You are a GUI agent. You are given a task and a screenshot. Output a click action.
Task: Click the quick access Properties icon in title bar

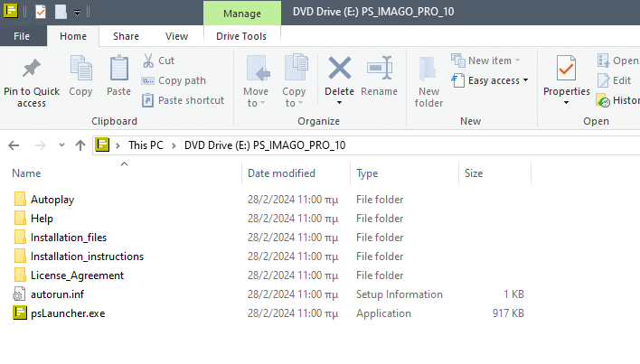coord(41,12)
